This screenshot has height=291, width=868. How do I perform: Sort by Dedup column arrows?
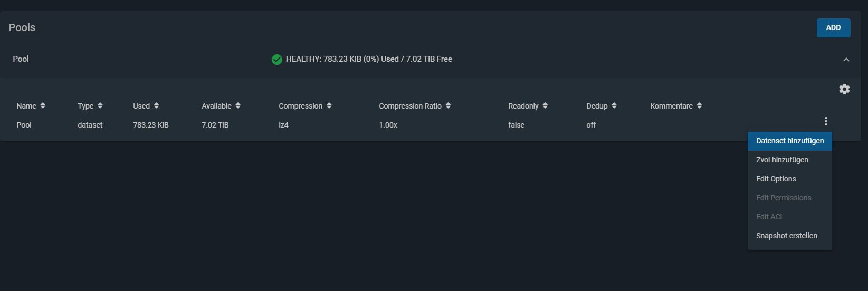coord(614,105)
